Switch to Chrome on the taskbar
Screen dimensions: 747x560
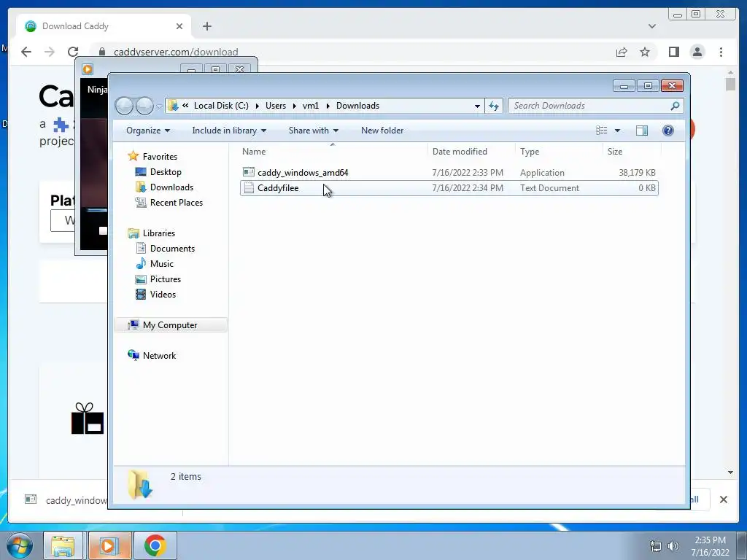pyautogui.click(x=155, y=545)
